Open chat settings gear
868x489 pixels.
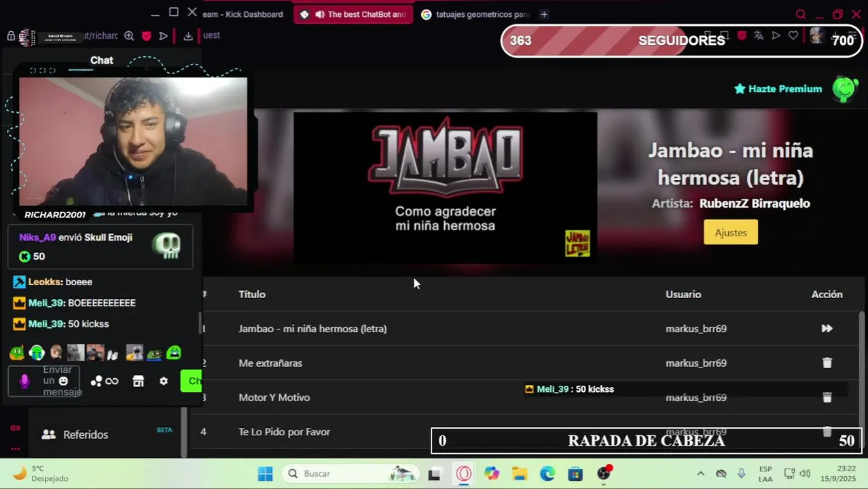164,381
